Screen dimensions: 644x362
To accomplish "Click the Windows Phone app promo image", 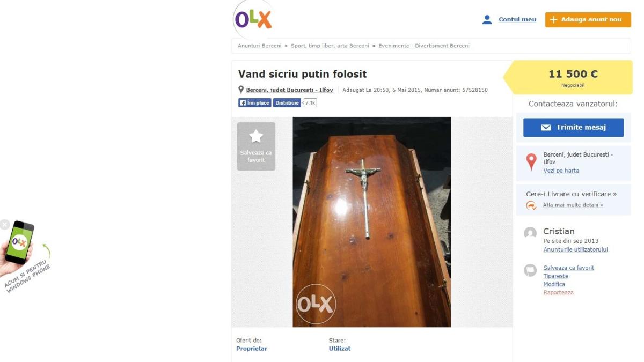I will pos(26,252).
